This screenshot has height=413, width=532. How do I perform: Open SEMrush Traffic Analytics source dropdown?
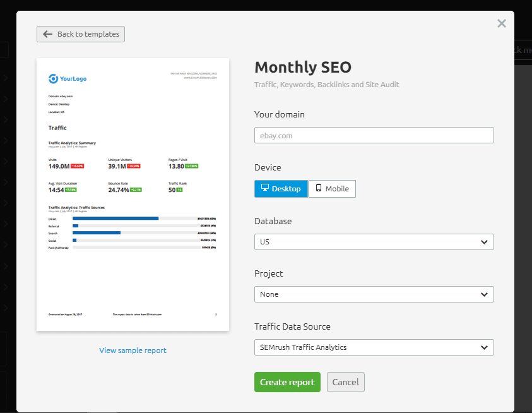pos(374,347)
